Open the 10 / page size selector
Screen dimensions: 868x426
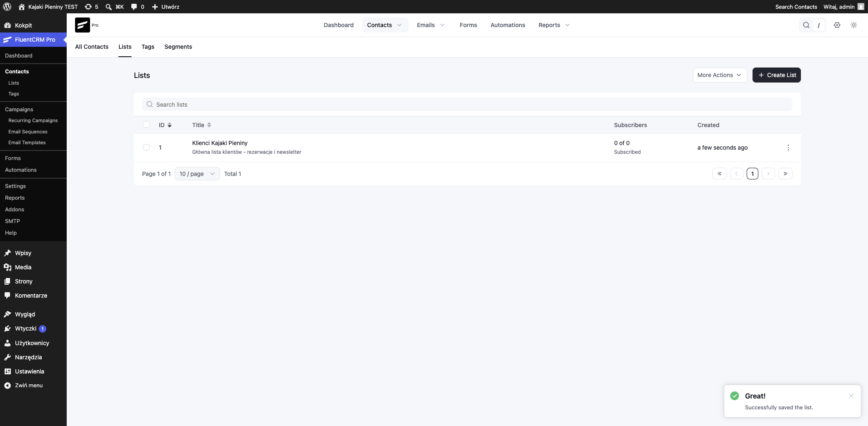tap(197, 174)
